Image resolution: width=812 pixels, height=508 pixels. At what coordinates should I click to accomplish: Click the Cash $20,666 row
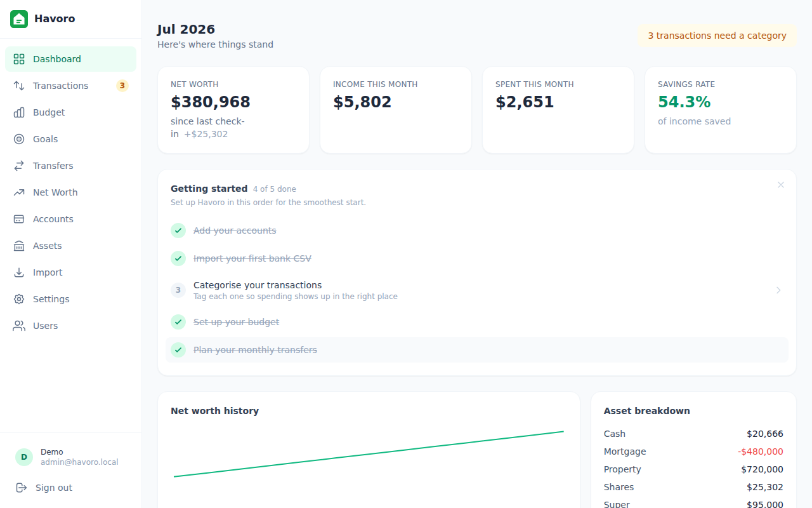point(693,434)
